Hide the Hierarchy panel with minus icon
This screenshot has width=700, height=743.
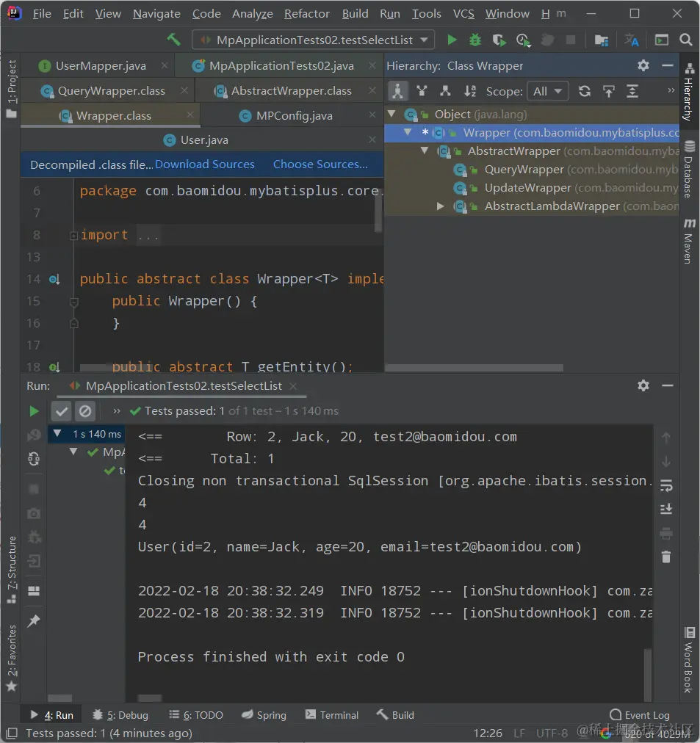(x=667, y=65)
